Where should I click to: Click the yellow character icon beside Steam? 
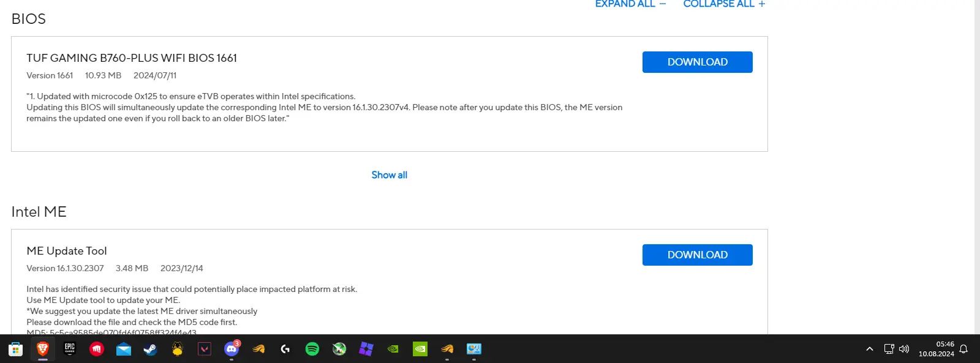pyautogui.click(x=178, y=349)
